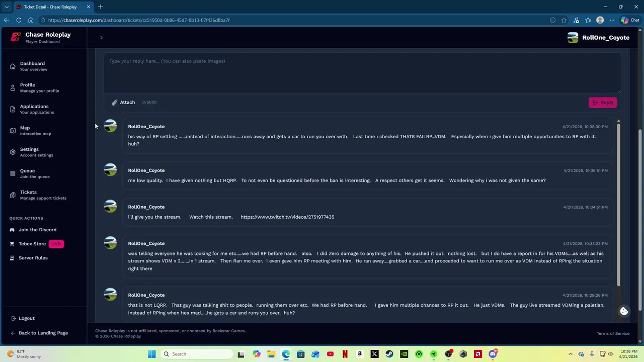Open the browser Settings and more menu
644x362 pixels.
click(612, 20)
